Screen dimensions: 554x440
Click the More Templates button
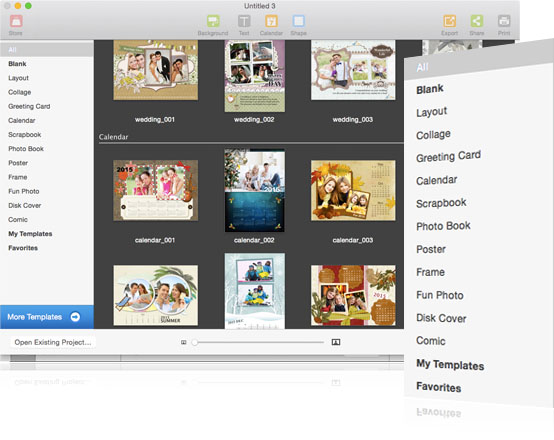pos(47,317)
